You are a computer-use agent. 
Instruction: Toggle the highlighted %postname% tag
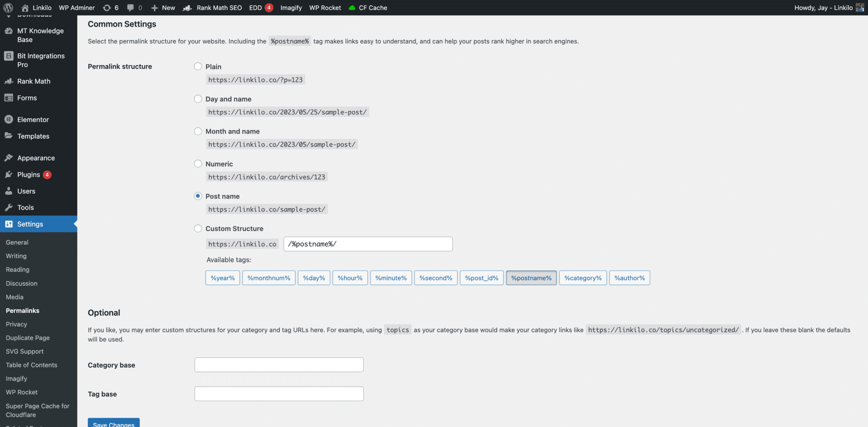tap(531, 278)
